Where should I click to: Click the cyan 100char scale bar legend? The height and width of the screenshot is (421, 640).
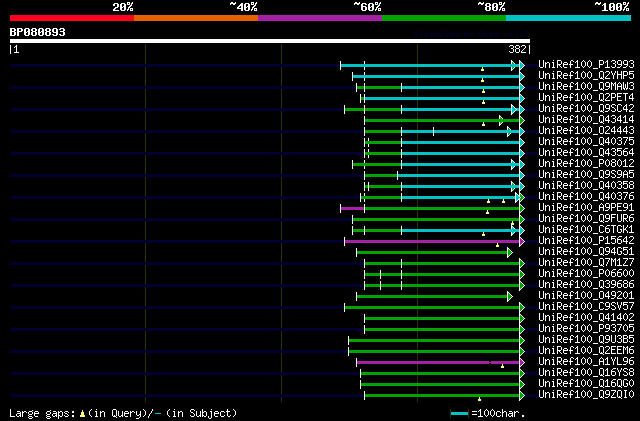[x=459, y=414]
